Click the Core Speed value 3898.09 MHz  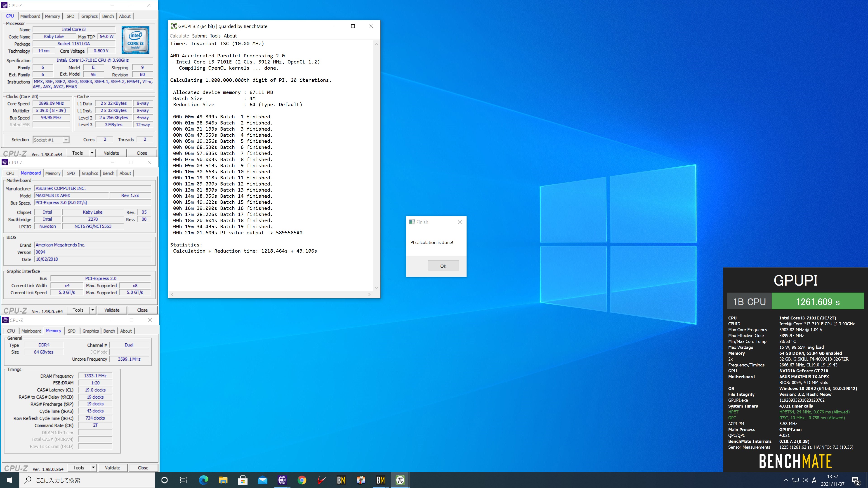(51, 103)
